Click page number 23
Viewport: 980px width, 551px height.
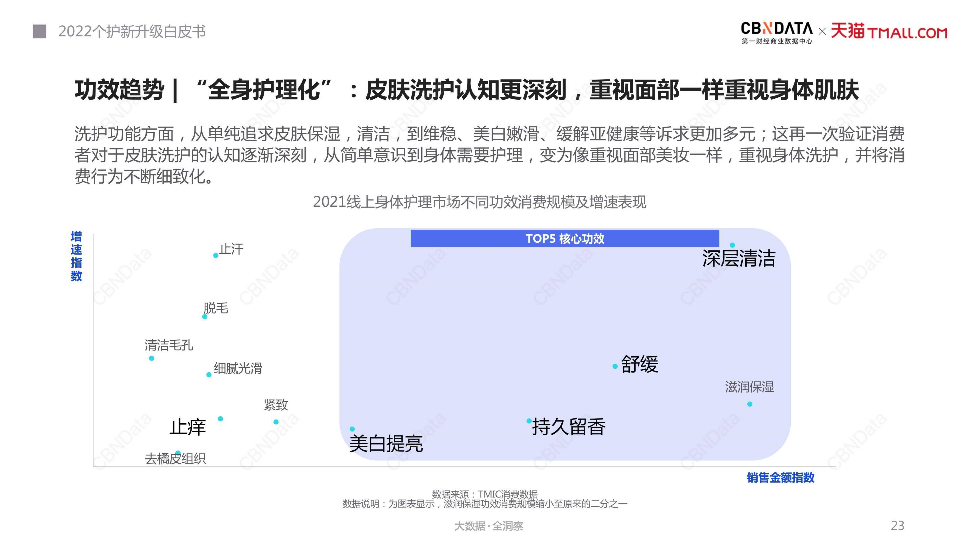pos(897,526)
